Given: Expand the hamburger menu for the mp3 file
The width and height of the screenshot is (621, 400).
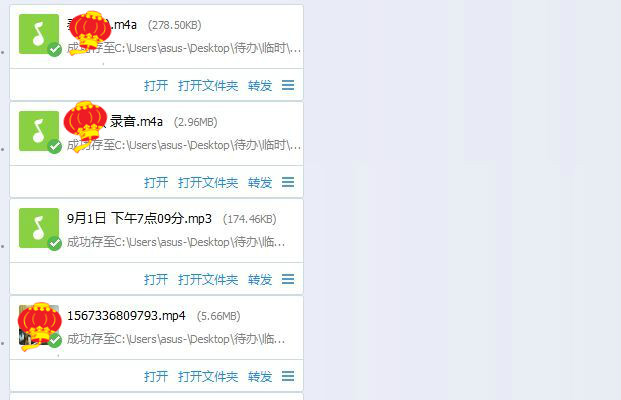Looking at the screenshot, I should coord(288,279).
